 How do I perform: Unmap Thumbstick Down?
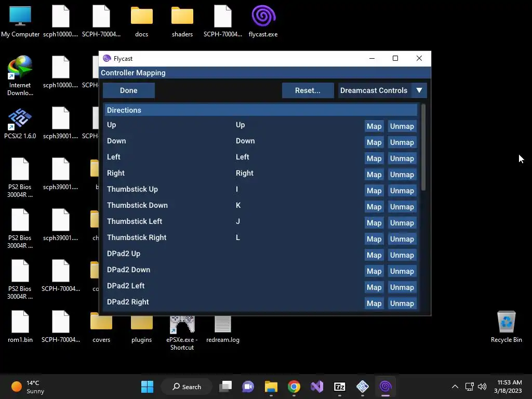tap(402, 207)
